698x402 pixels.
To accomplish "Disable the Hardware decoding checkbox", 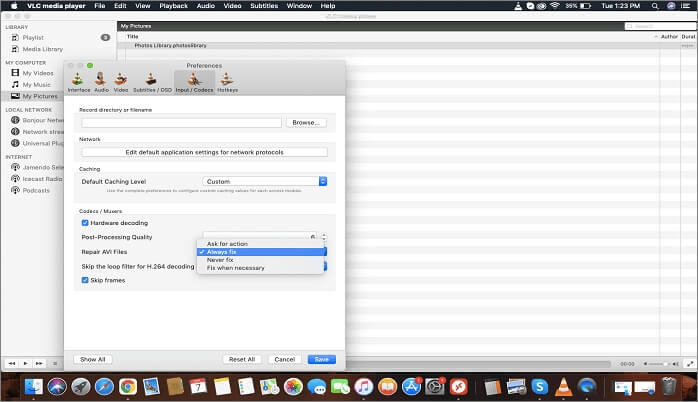I will 85,223.
